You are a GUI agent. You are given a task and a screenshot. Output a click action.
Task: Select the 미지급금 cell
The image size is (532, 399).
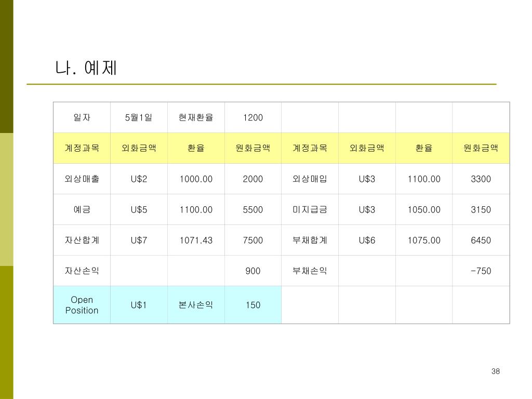click(x=310, y=209)
